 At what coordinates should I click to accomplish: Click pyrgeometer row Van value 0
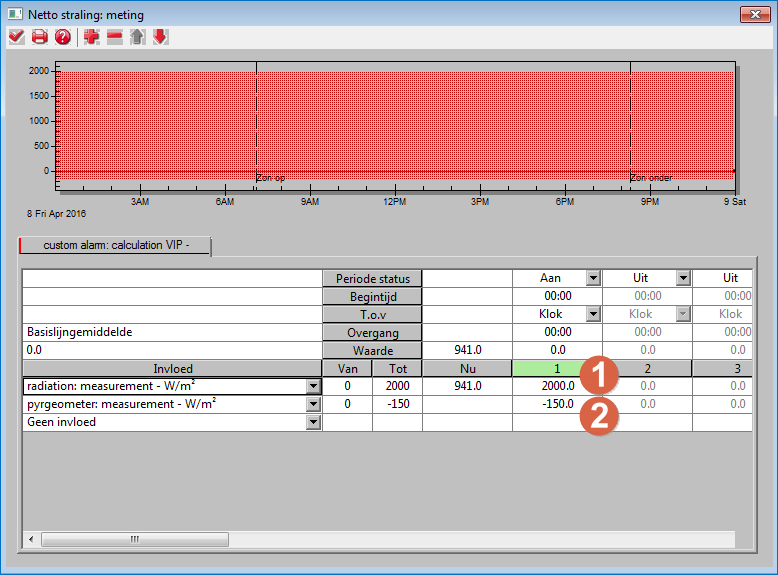click(x=347, y=404)
